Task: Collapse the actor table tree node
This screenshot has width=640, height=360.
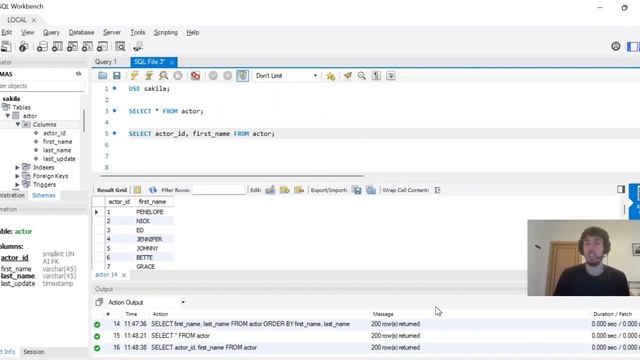Action: coord(8,116)
